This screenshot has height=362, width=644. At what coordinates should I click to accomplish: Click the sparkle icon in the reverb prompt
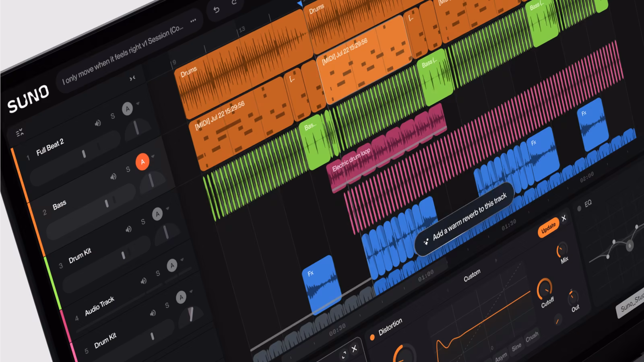(426, 242)
